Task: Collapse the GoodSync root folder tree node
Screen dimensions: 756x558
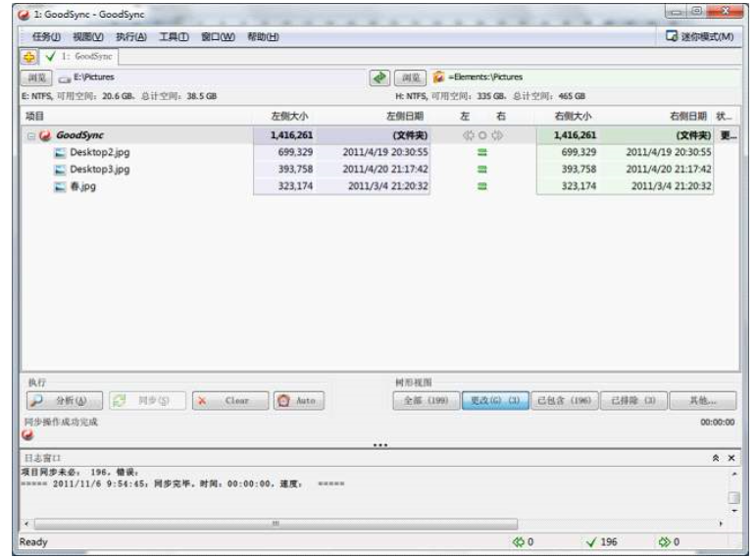Action: 30,136
